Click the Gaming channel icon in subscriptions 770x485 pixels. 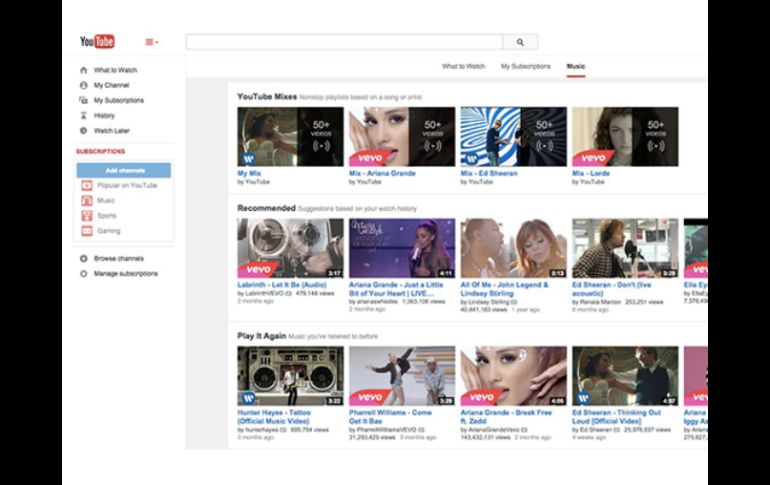point(87,231)
